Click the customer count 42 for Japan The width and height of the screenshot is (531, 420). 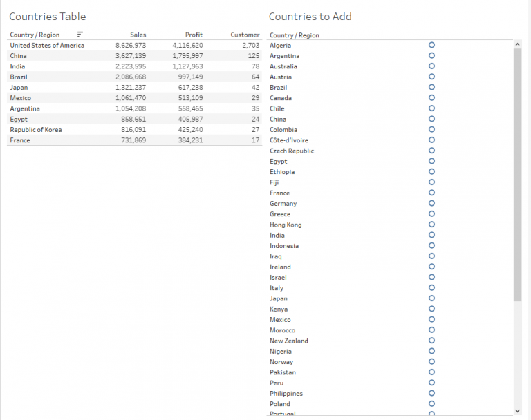[255, 87]
